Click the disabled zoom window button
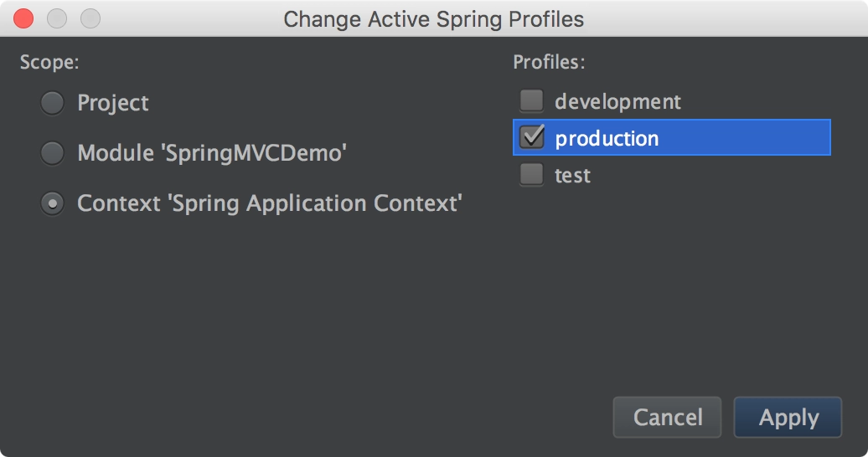 tap(90, 18)
